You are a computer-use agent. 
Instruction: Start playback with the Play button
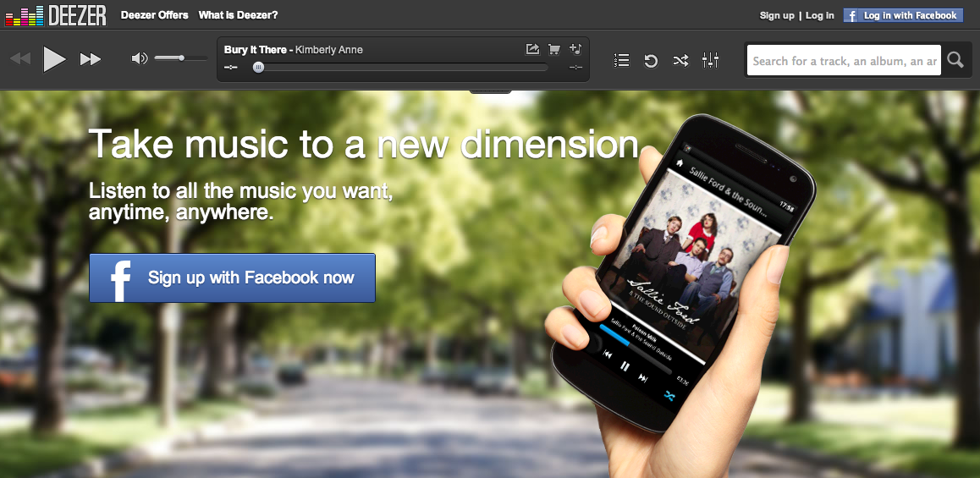54,59
